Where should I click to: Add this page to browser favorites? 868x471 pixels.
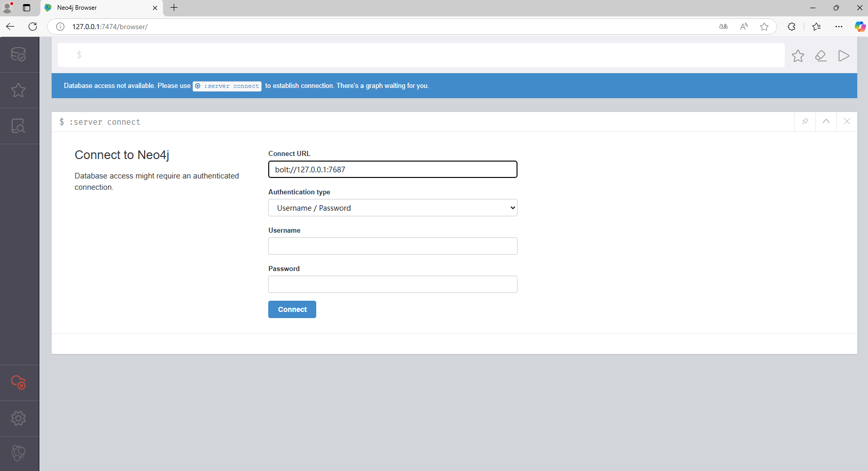[764, 27]
